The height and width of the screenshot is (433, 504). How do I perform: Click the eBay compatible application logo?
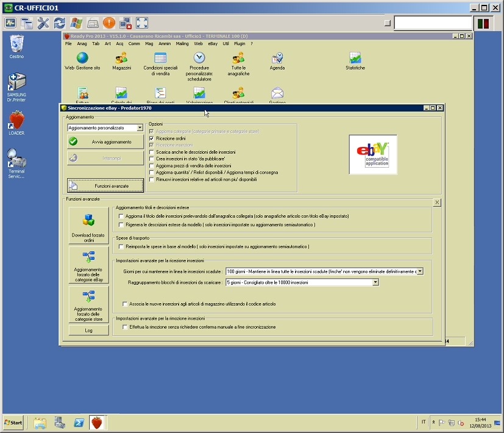[373, 154]
